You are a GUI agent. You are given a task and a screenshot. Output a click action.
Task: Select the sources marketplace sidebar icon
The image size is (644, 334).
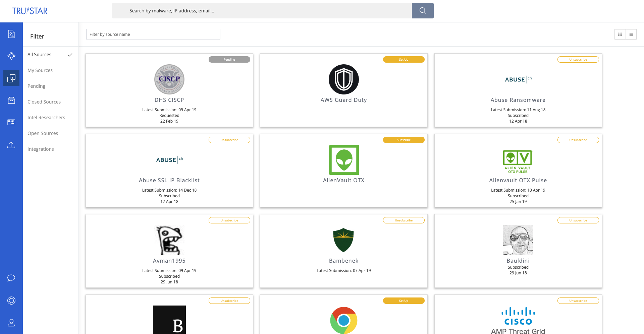point(11,78)
